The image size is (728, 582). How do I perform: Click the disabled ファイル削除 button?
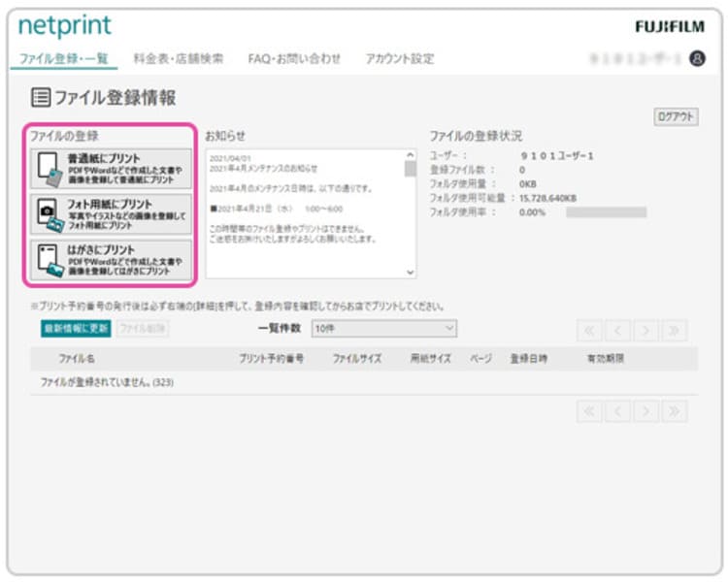(x=143, y=329)
